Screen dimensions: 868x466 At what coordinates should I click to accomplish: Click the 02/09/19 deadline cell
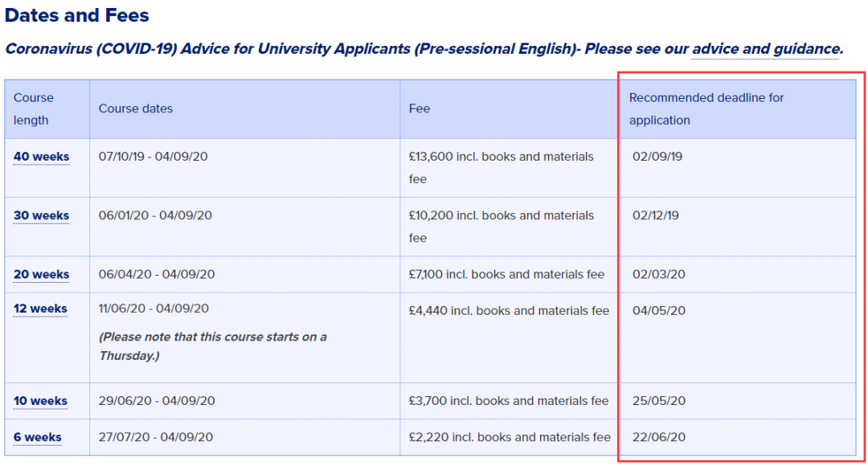point(738,168)
